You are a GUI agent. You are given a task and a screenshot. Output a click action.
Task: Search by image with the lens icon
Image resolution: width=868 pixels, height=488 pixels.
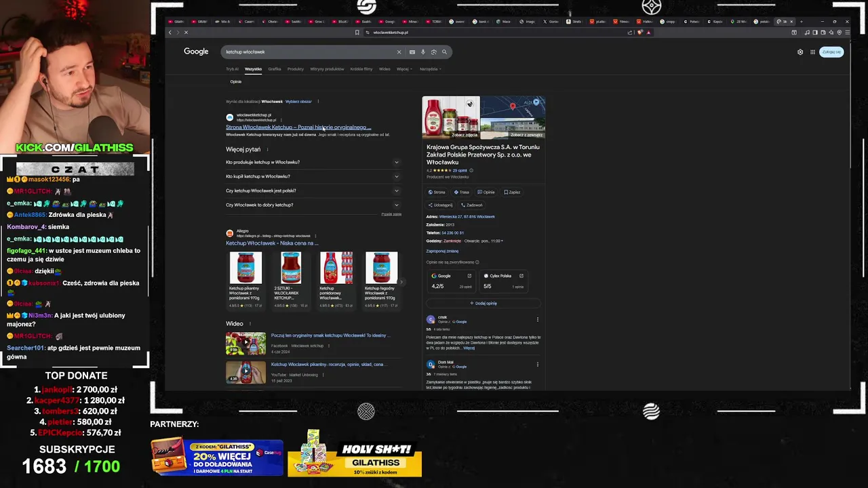433,52
